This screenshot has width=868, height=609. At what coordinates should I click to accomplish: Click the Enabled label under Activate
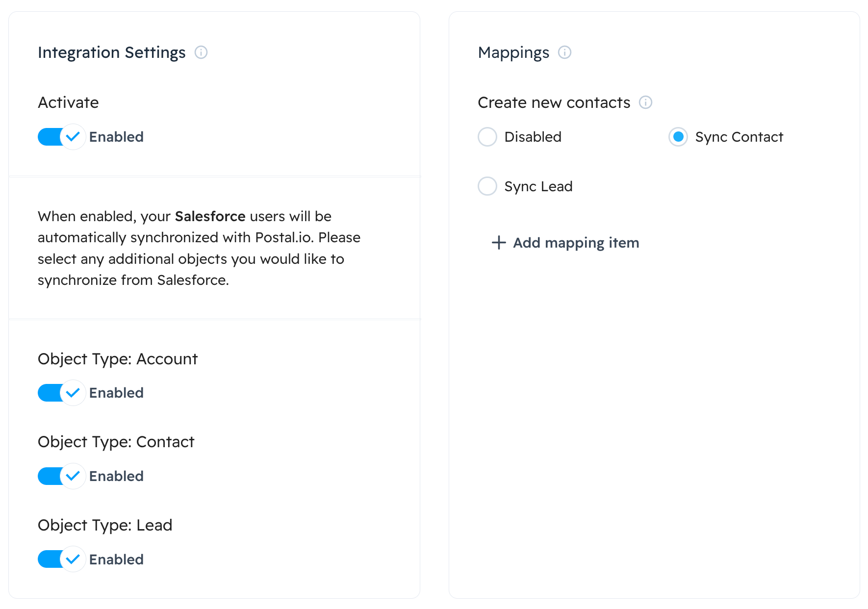coord(116,137)
